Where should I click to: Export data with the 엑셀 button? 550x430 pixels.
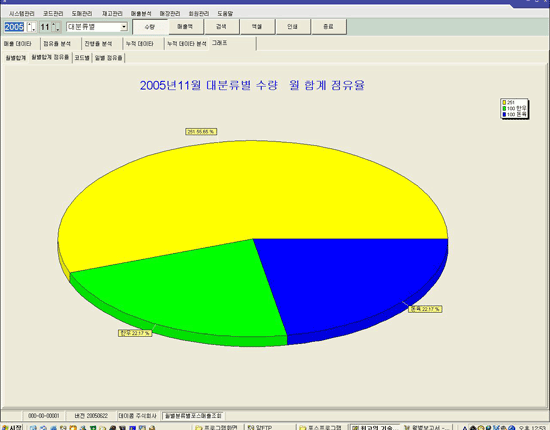pyautogui.click(x=257, y=27)
